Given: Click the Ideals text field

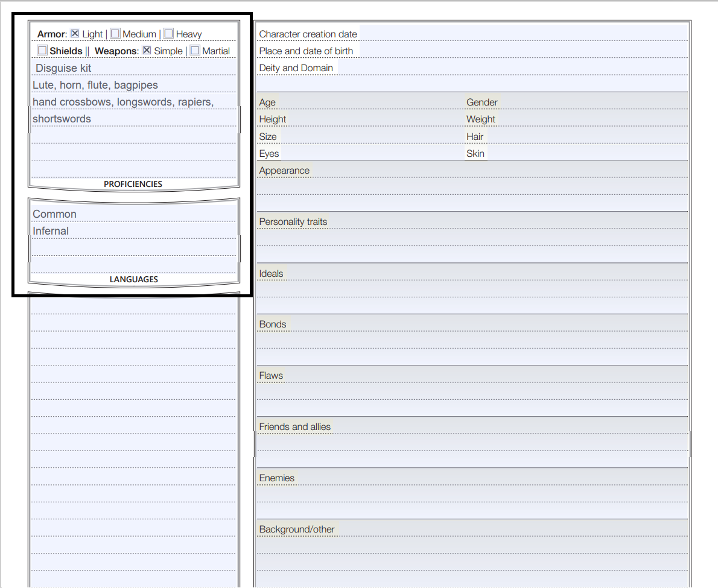Looking at the screenshot, I should point(472,289).
